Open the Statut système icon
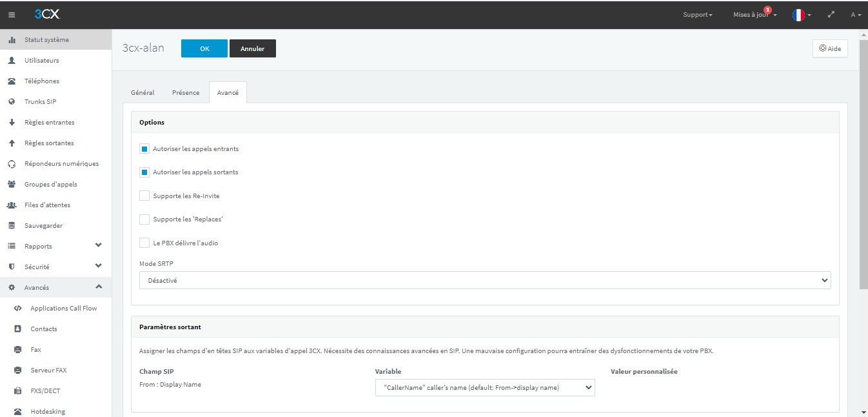The width and height of the screenshot is (868, 417). [12, 40]
